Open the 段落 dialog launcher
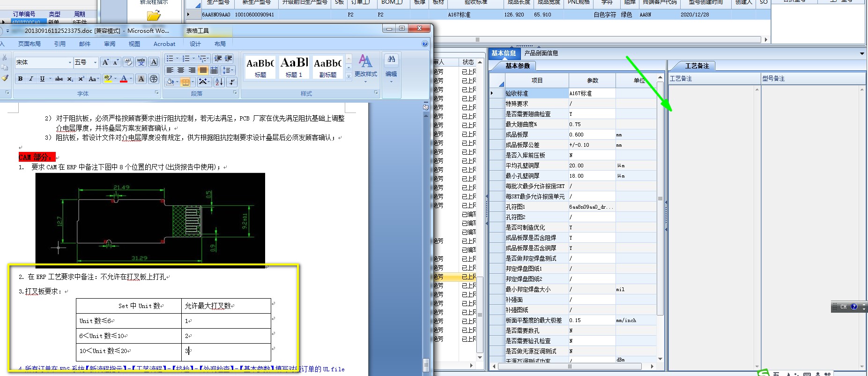The height and width of the screenshot is (376, 868). click(235, 93)
